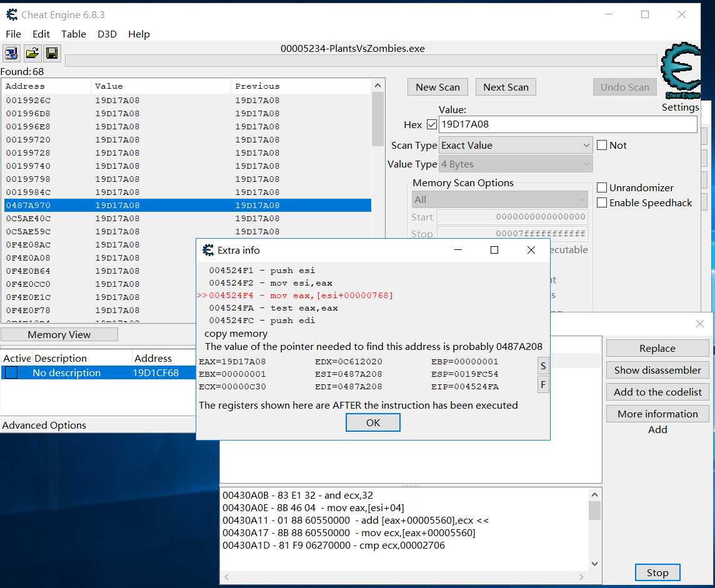Click opcode list horizontal scroll right arrow
Screen dimensions: 715x588
tap(581, 577)
